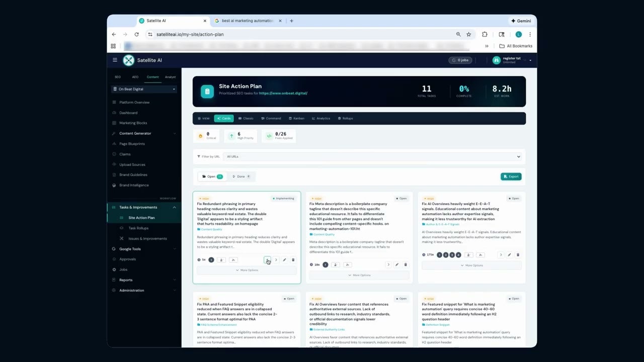This screenshot has width=644, height=362.
Task: Collapse the sidebar with the hamburger toggle
Action: click(x=115, y=60)
